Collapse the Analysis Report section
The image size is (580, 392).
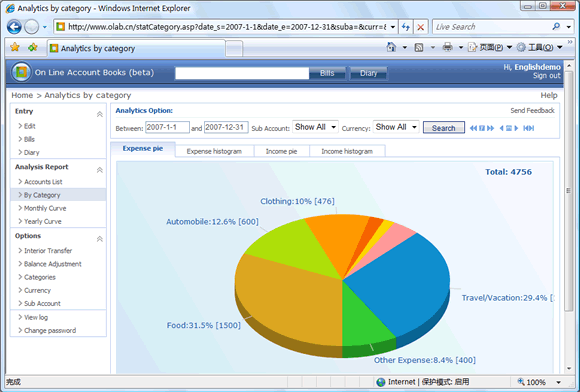tap(100, 170)
